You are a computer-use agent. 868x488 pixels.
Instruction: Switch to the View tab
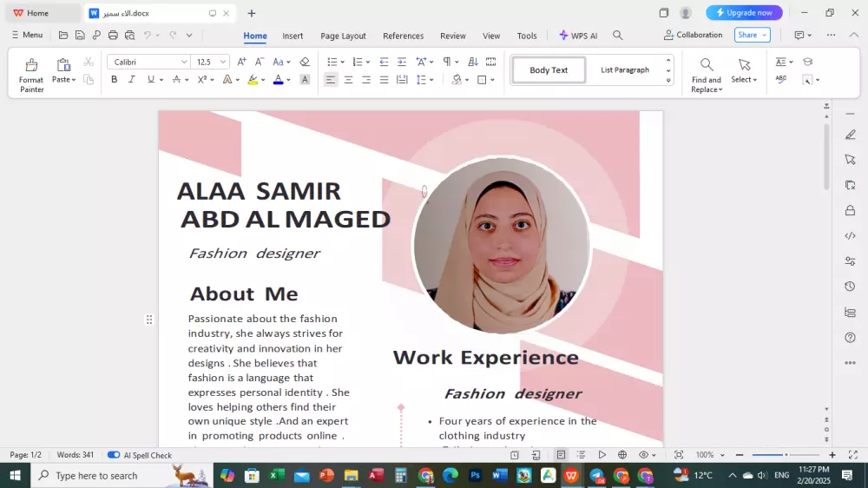491,36
